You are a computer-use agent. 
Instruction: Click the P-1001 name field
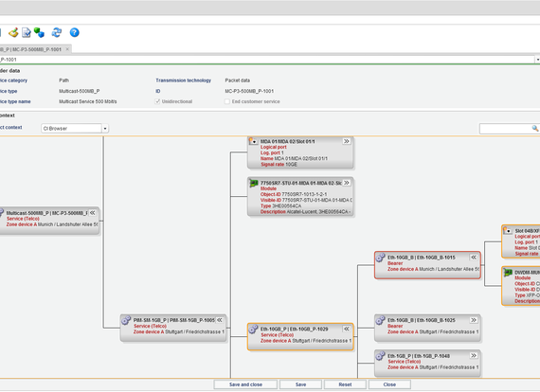point(267,60)
